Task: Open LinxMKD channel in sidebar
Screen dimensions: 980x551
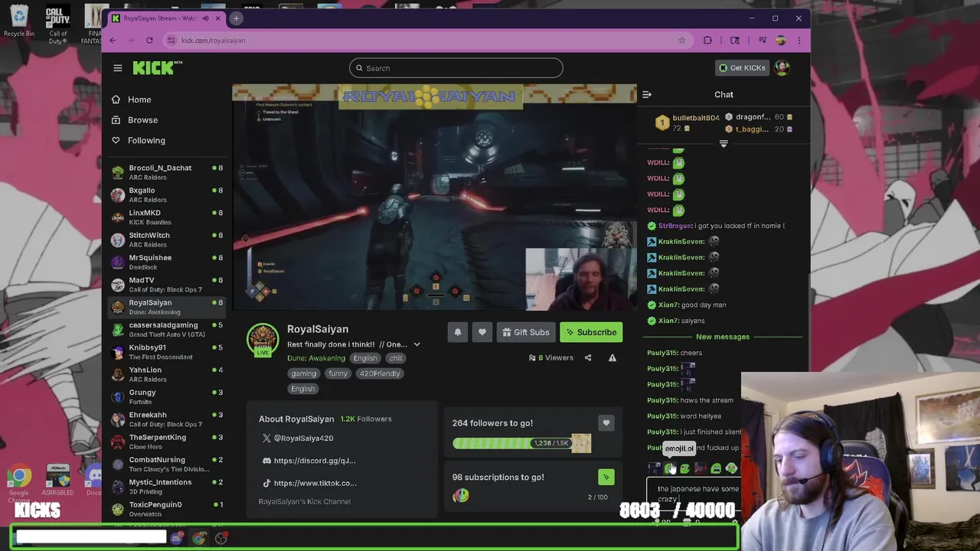Action: coord(167,217)
